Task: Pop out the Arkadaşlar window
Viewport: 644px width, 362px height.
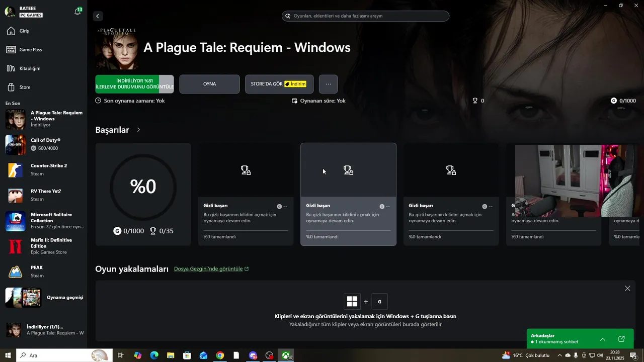Action: [x=621, y=339]
